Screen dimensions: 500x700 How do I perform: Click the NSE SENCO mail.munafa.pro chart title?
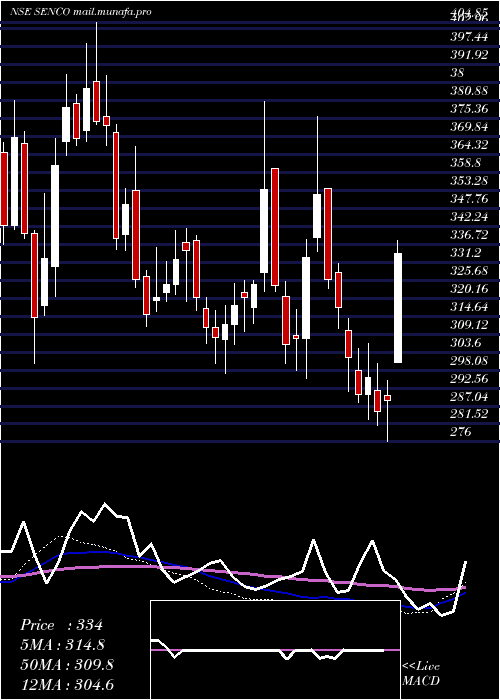pyautogui.click(x=80, y=12)
